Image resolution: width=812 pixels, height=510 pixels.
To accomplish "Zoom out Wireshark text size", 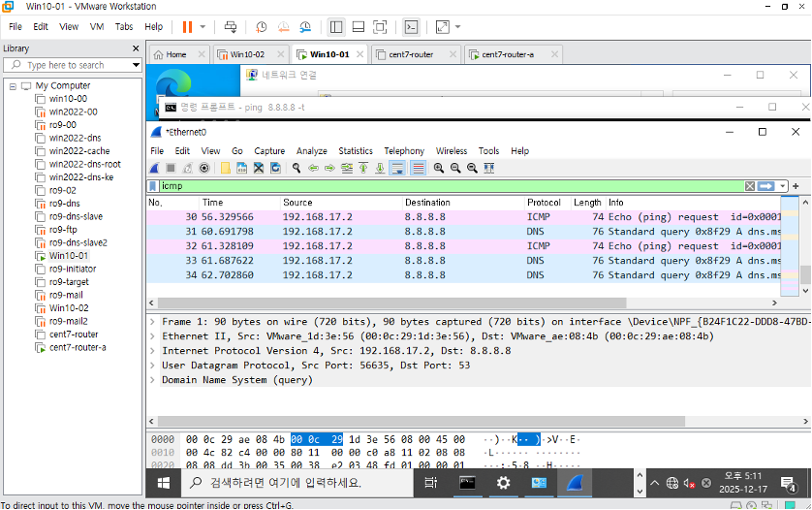I will coord(455,168).
